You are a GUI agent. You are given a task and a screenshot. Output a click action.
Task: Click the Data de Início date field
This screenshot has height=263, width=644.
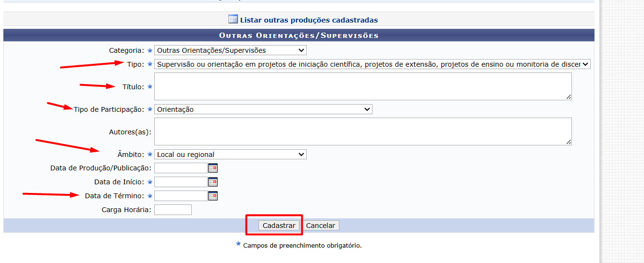(181, 182)
